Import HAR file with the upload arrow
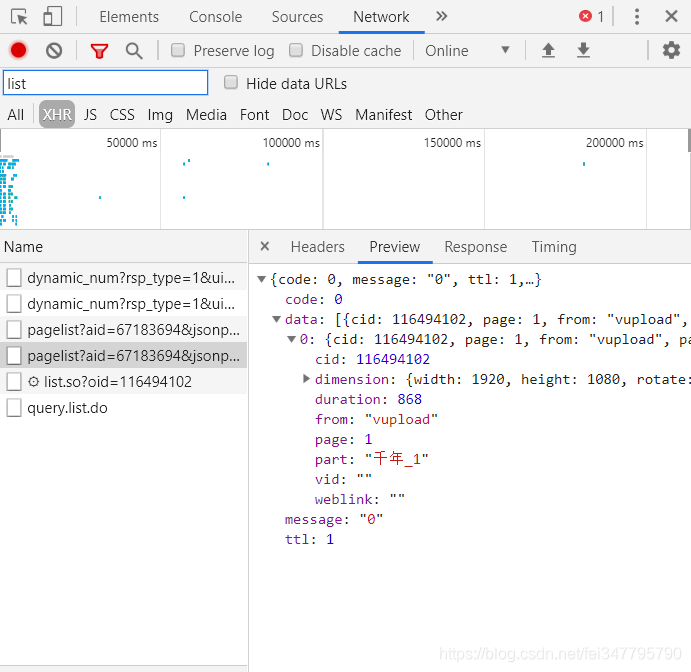This screenshot has height=672, width=691. [548, 50]
